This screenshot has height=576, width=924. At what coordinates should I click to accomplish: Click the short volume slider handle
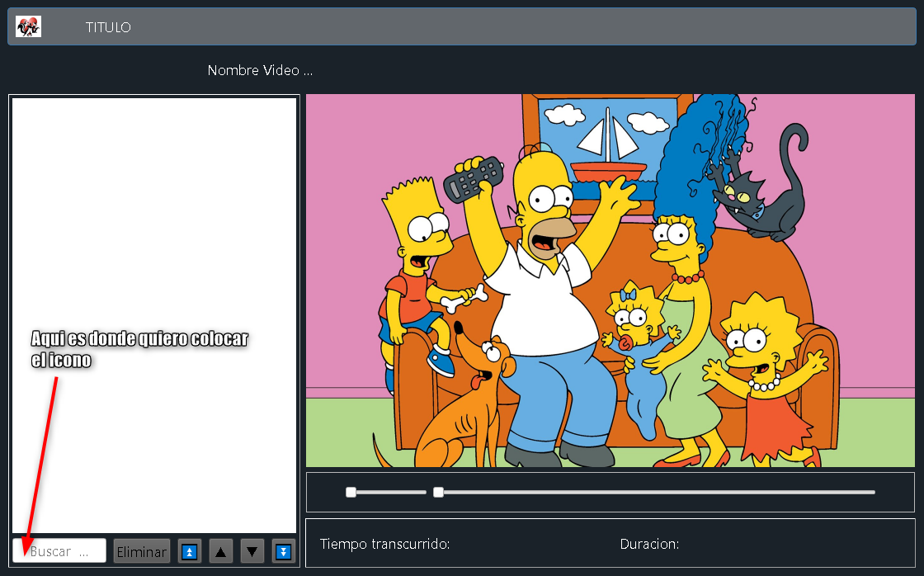pos(351,492)
